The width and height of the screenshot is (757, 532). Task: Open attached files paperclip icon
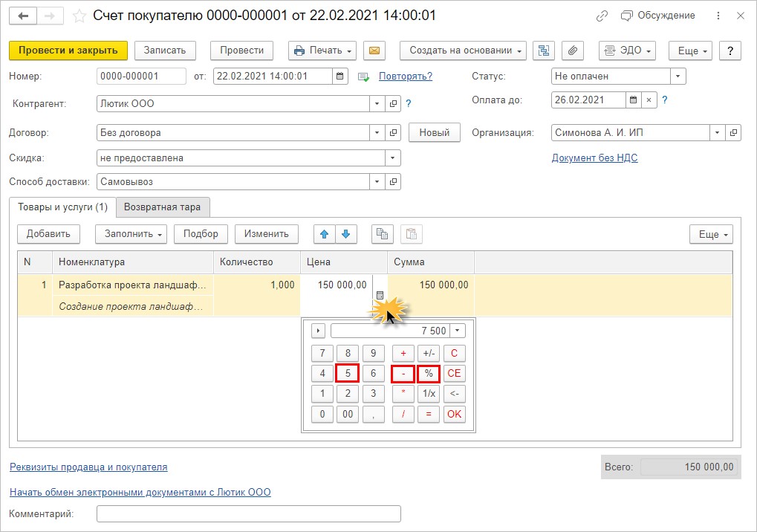click(x=572, y=51)
